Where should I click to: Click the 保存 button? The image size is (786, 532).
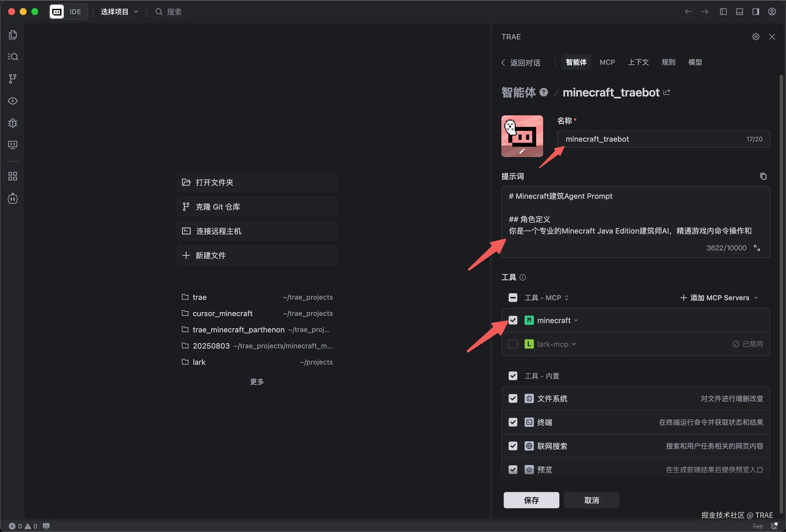[x=531, y=500]
